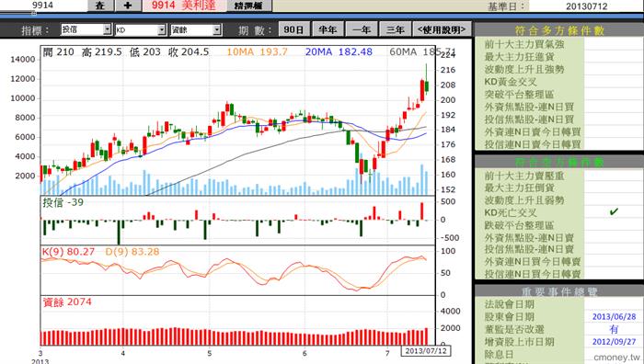Click the 波動度上升且強勢 row
Image resolution: width=644 pixels, height=364 pixels.
pyautogui.click(x=559, y=69)
